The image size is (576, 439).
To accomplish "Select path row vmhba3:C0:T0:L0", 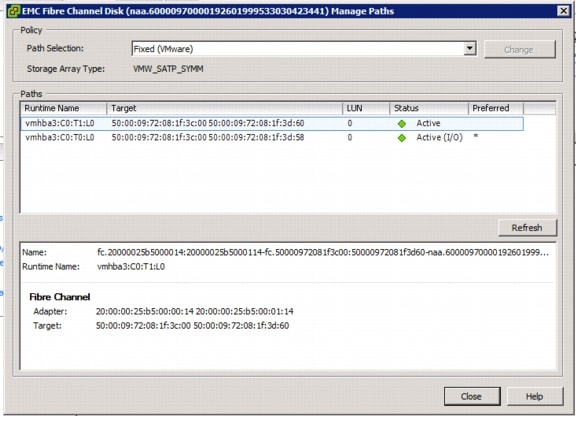I will 272,137.
